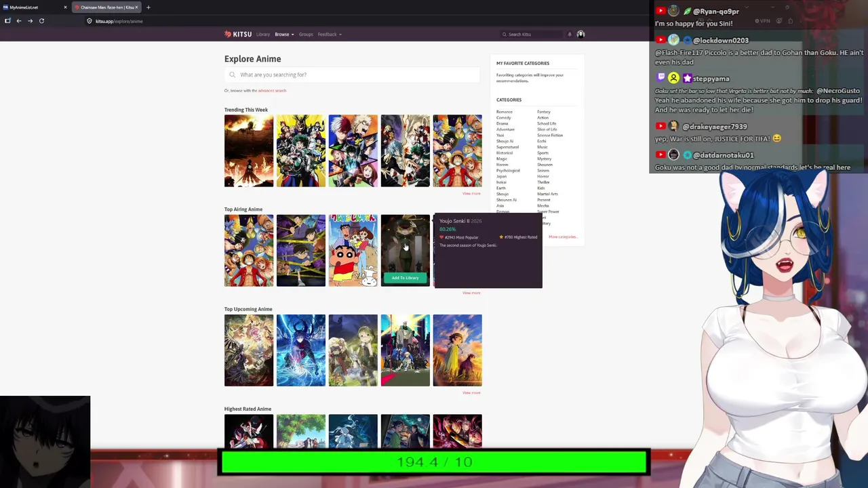868x488 pixels.
Task: Open the user avatar menu
Action: tap(580, 34)
